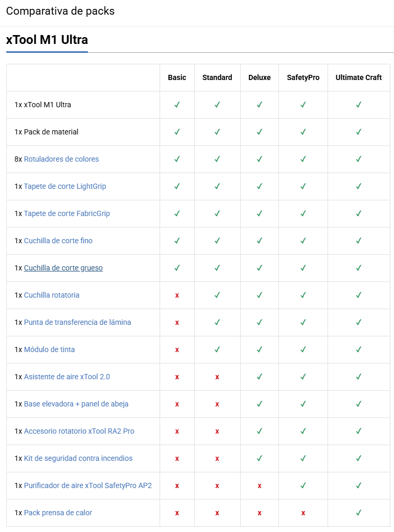Open the Tapete de corte LightGrip link
This screenshot has height=532, width=394.
click(x=65, y=186)
